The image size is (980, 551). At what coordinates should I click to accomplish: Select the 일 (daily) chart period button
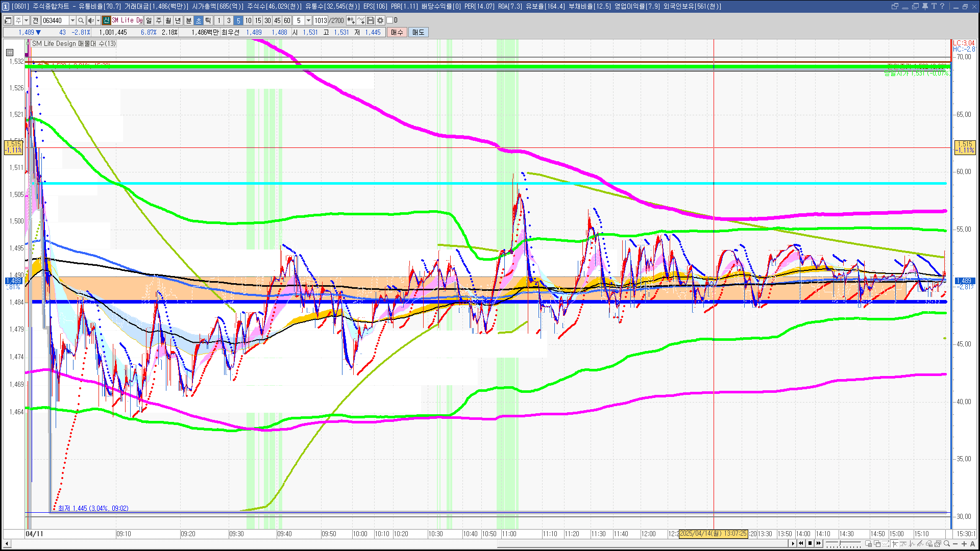pos(149,20)
